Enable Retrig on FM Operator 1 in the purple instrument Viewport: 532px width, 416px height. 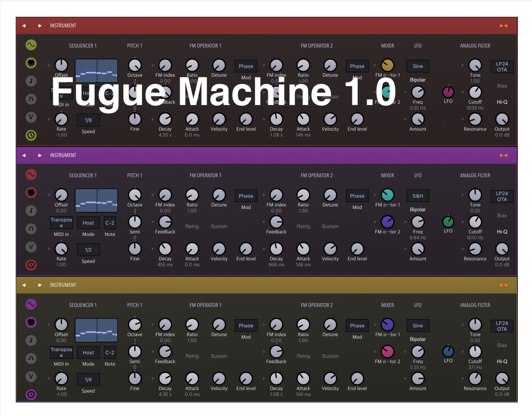click(192, 227)
